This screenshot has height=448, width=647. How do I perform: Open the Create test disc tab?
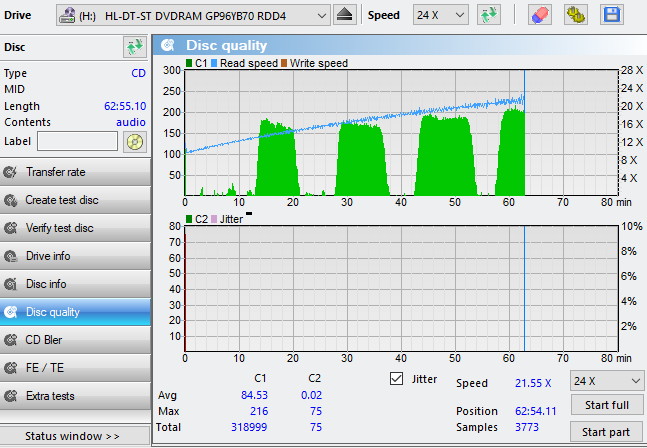75,200
